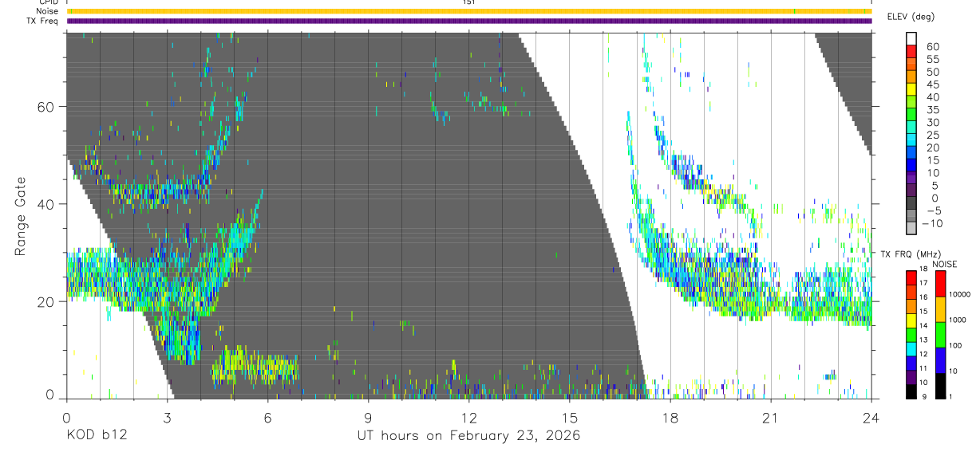
Task: Click the 'NOISE' legend title
Action: (944, 264)
